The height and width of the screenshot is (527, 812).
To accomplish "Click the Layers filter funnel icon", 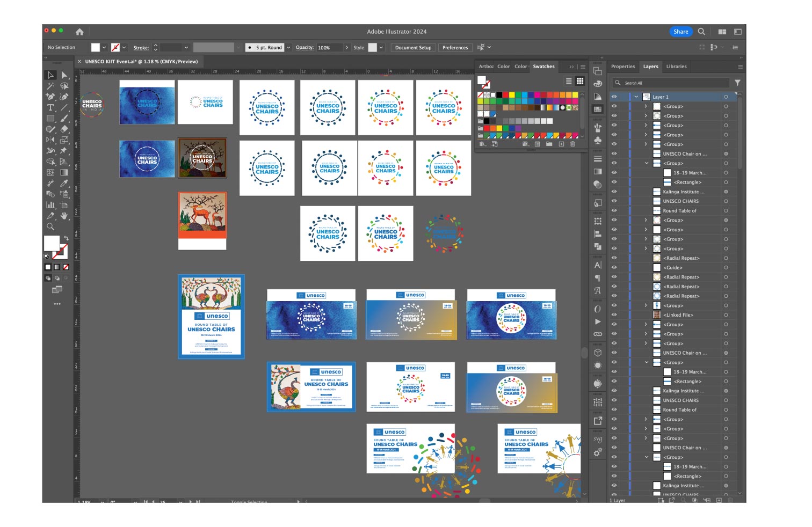I will point(737,83).
